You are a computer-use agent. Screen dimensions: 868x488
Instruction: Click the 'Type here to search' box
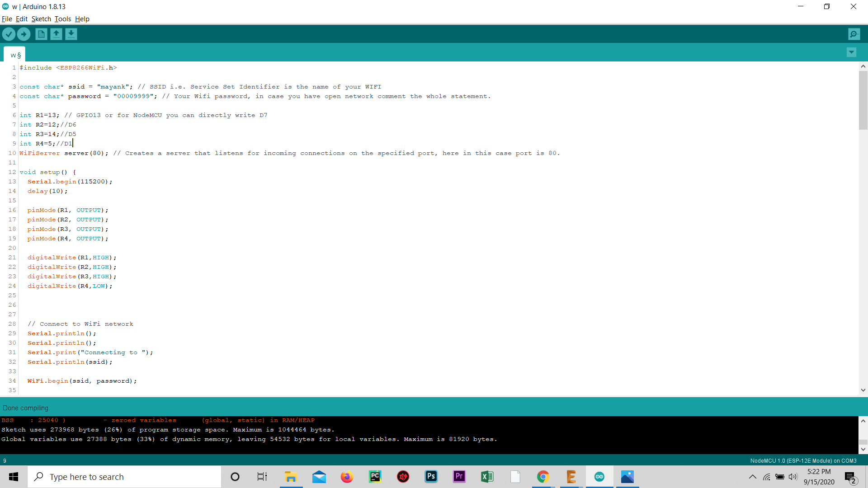(124, 477)
